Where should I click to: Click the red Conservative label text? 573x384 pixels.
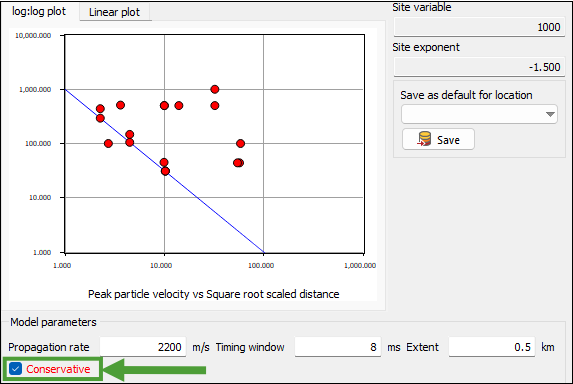(x=58, y=369)
